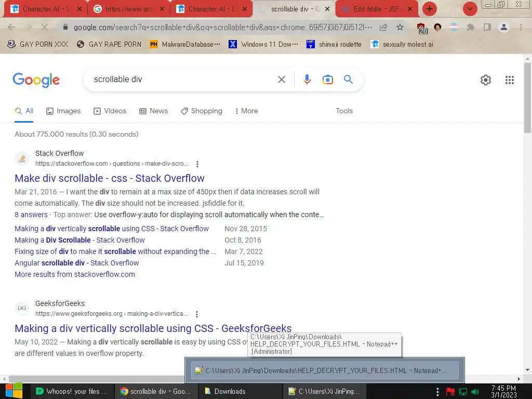Stop loading the page
Screen dimensions: 532x399
click(x=45, y=27)
